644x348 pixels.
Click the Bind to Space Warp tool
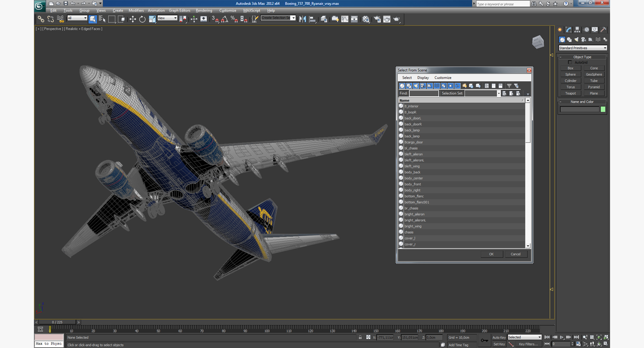click(60, 19)
